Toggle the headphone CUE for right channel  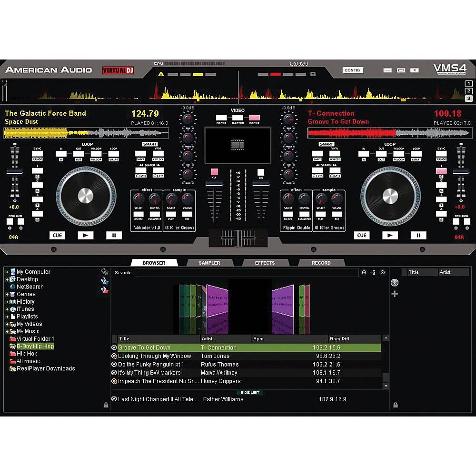261,172
